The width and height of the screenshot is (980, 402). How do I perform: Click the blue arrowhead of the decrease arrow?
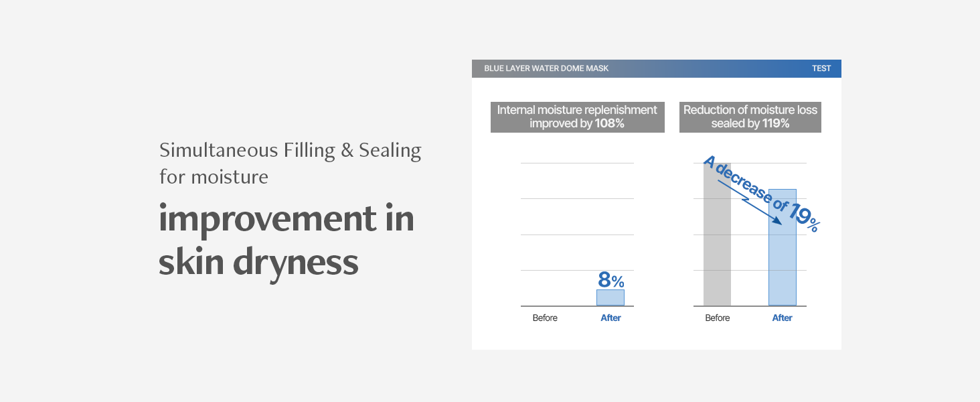coord(777,220)
